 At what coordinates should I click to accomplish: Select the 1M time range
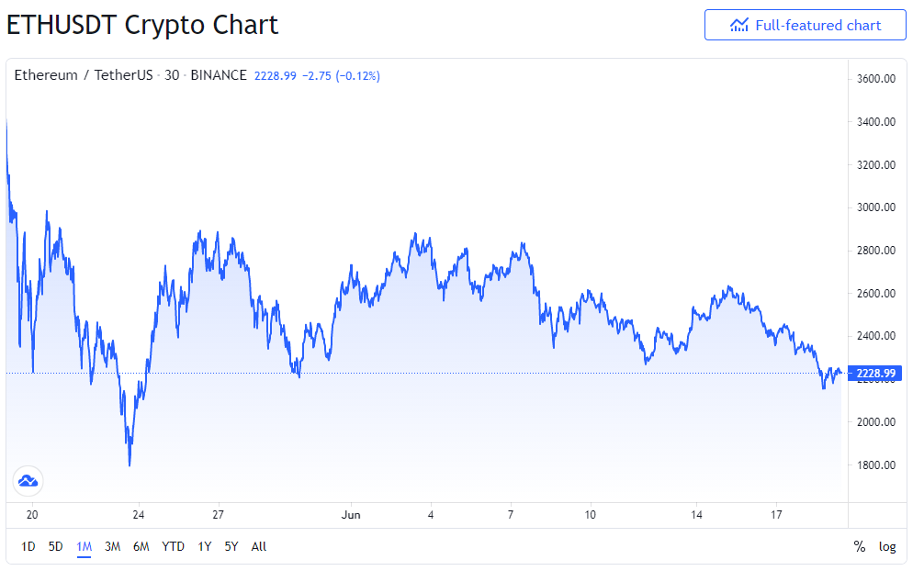coord(84,546)
